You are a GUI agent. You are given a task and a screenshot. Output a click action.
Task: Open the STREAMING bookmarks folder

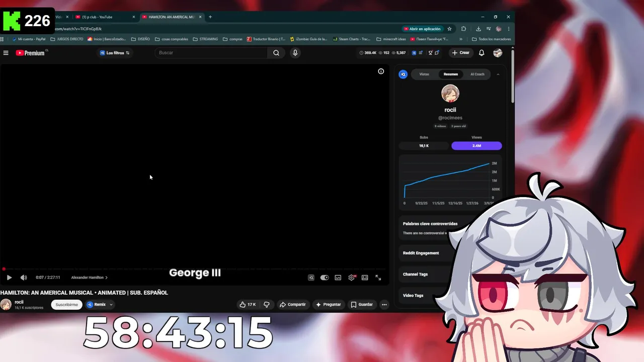tap(205, 39)
